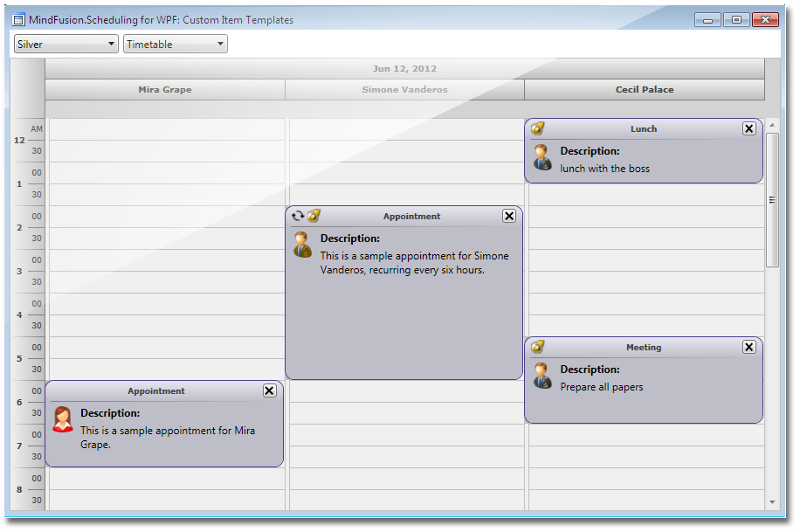Click the recurrence arrows icon on Simone's appointment

pos(298,216)
